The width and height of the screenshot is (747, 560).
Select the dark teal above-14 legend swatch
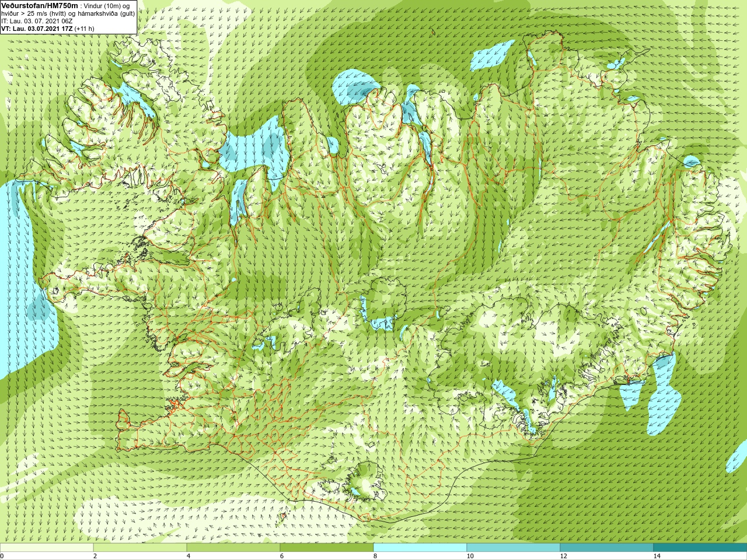[x=700, y=548]
